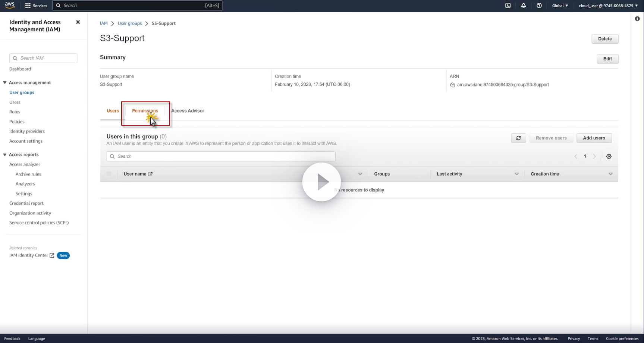The height and width of the screenshot is (343, 644).
Task: Switch to the Users tab
Action: pos(113,111)
